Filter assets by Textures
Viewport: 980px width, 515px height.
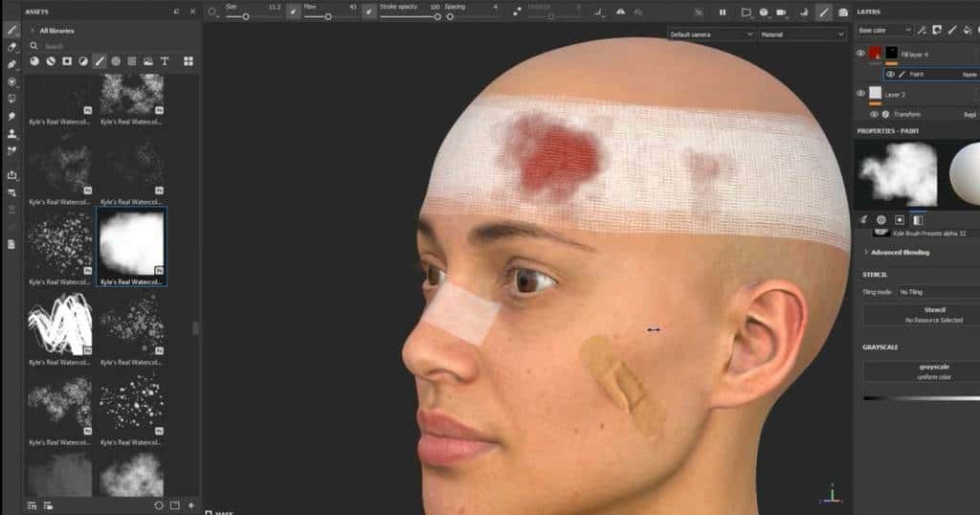pyautogui.click(x=132, y=61)
